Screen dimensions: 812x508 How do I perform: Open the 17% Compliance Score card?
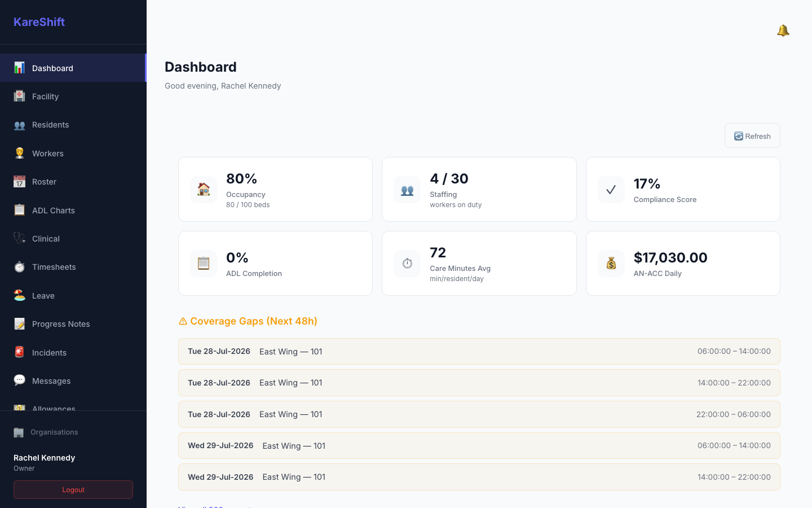(x=683, y=189)
